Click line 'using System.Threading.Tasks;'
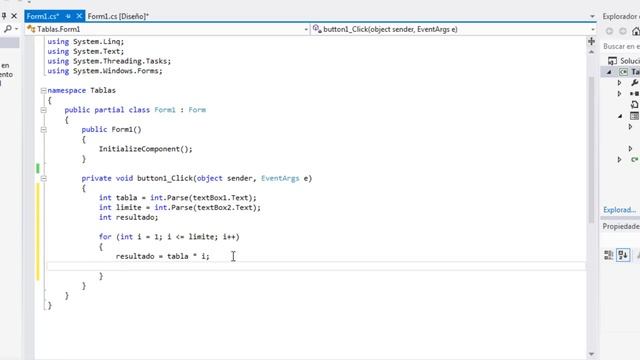This screenshot has height=360, width=640. 109,61
